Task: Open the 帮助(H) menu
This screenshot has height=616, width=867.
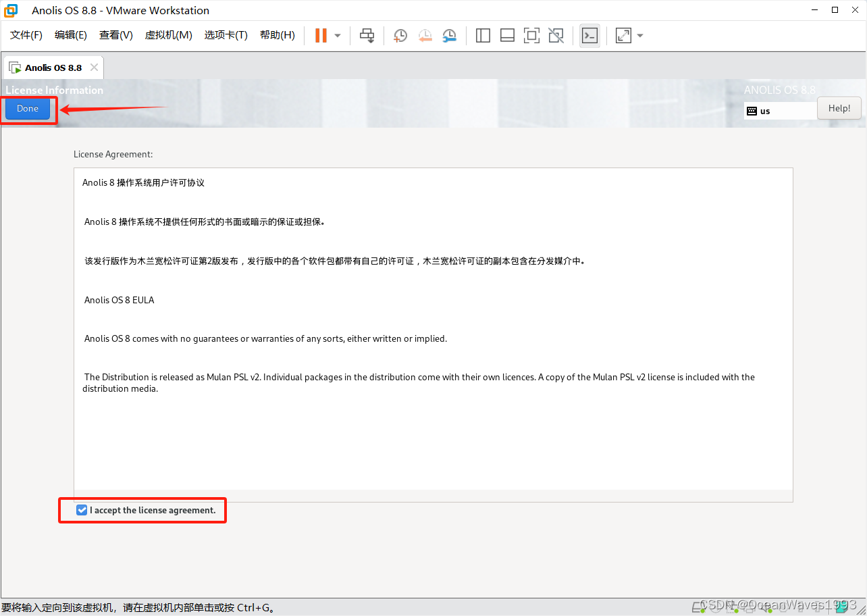Action: 278,35
